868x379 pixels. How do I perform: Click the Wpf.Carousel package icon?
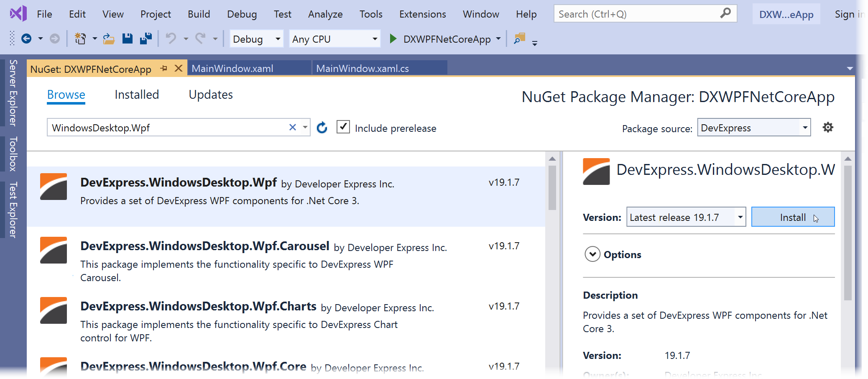pyautogui.click(x=54, y=250)
